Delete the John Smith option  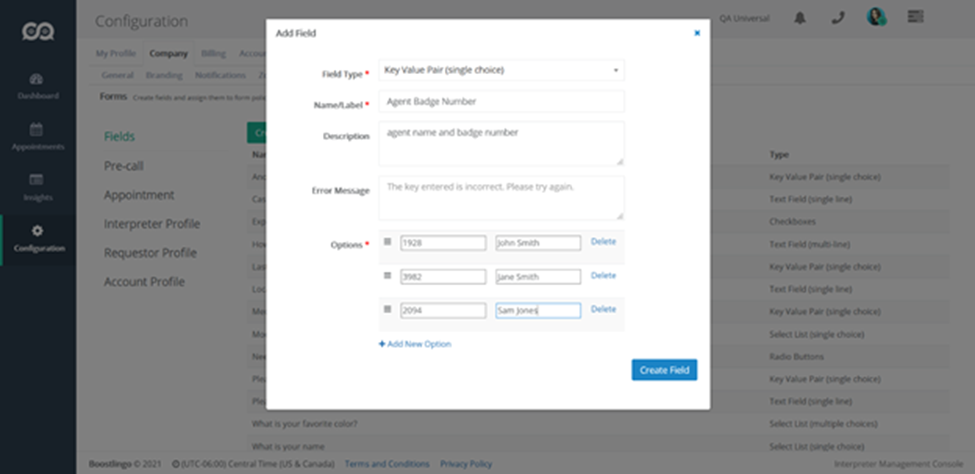point(603,242)
